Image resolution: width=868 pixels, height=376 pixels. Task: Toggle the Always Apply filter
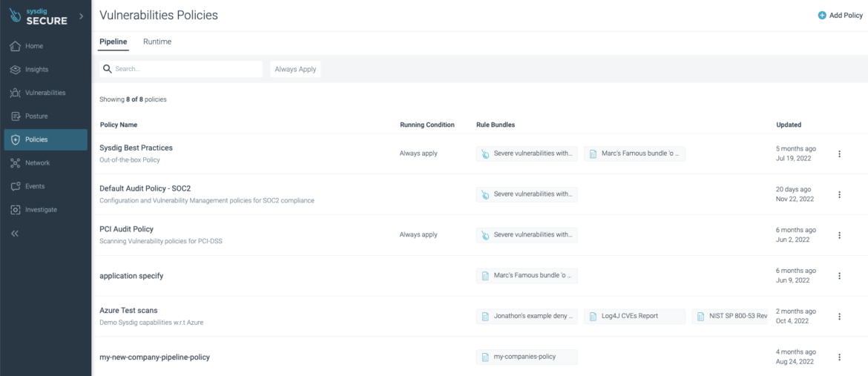[295, 69]
